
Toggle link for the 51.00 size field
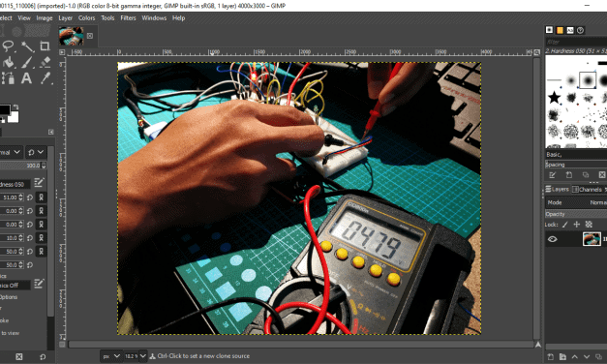41,197
